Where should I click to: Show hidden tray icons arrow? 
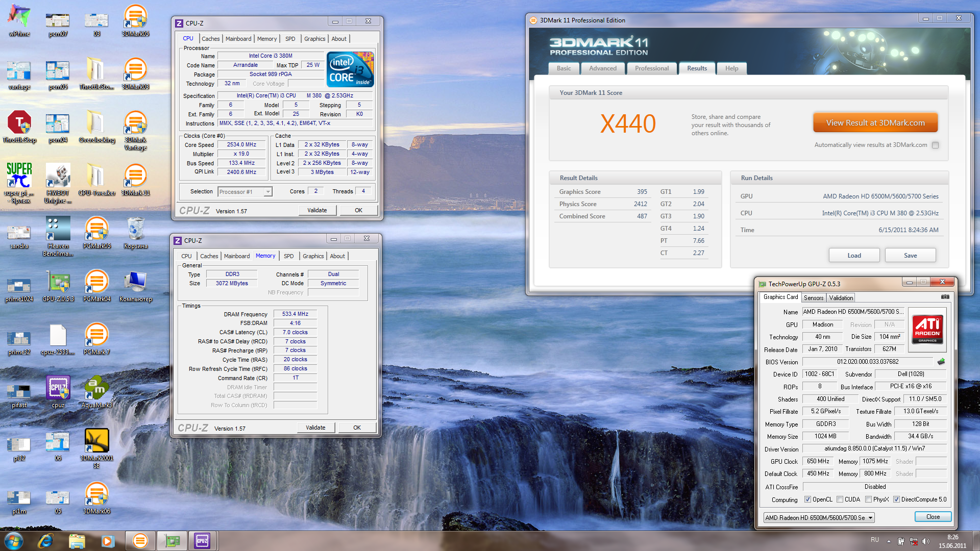point(889,541)
